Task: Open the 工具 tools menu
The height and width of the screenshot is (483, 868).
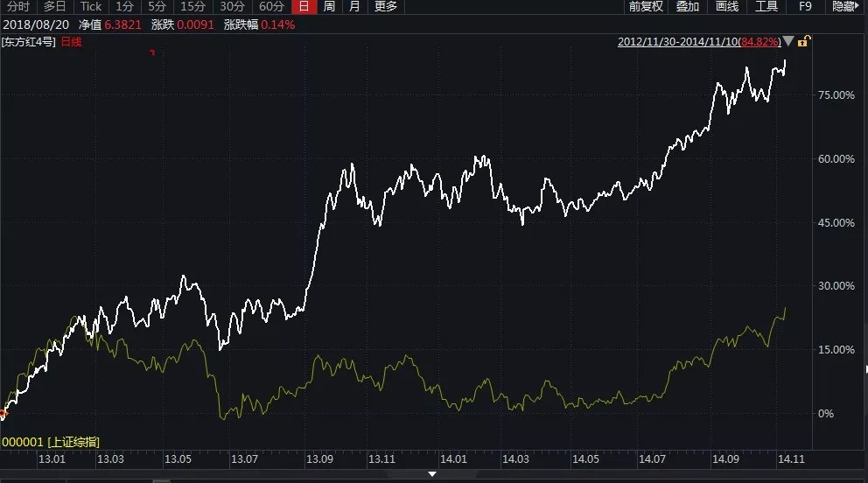Action: click(x=766, y=7)
